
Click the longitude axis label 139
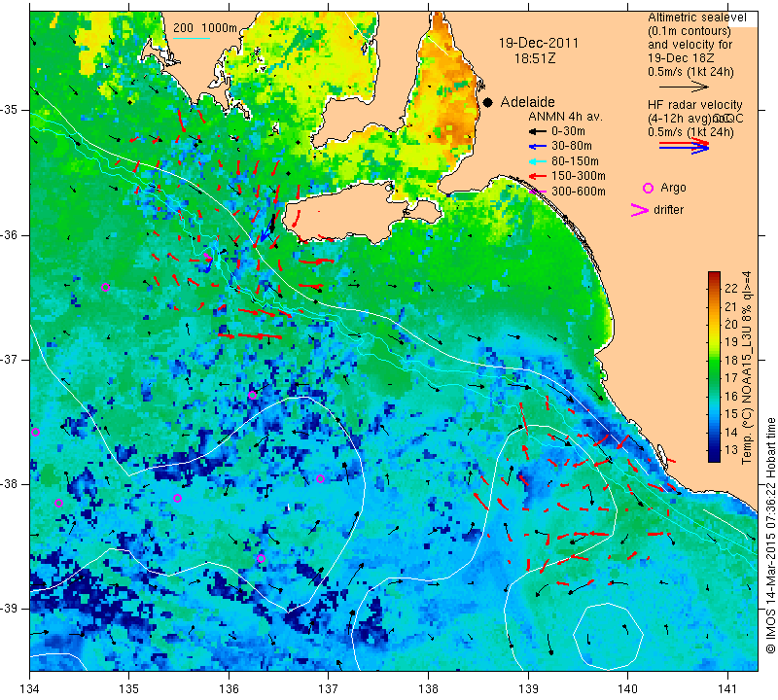tap(528, 689)
